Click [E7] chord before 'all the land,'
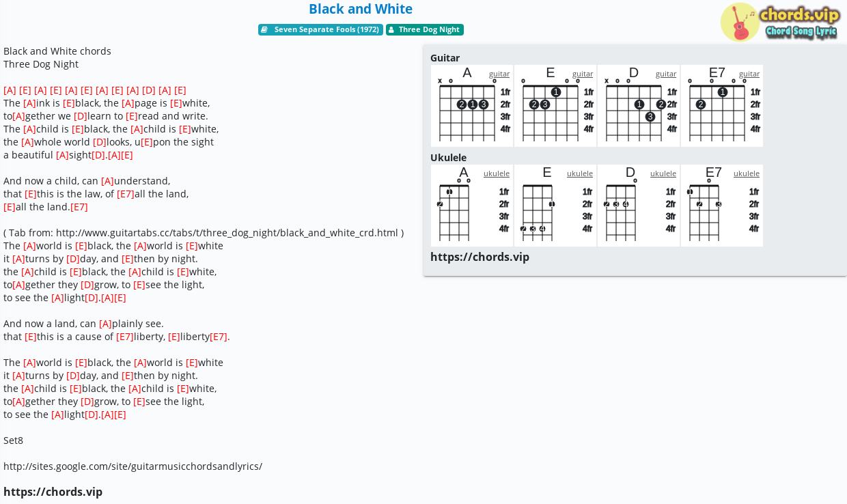 tap(126, 194)
